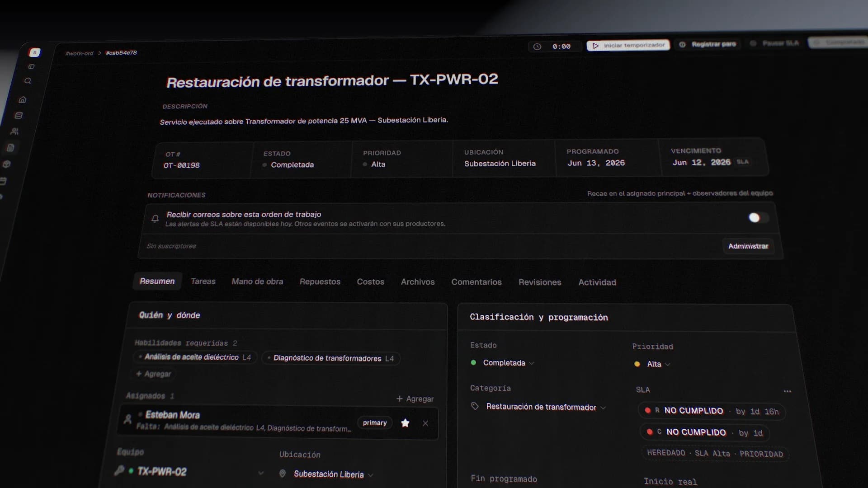This screenshot has height=488, width=868.
Task: Click the R NO CUMPLIDO by 1d 16h badge
Action: click(712, 411)
